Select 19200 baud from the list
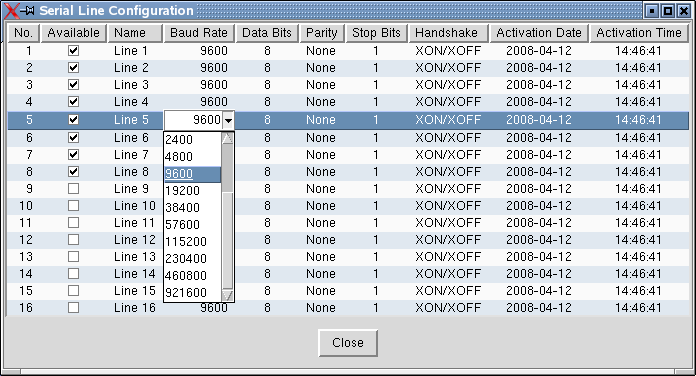 (192, 191)
